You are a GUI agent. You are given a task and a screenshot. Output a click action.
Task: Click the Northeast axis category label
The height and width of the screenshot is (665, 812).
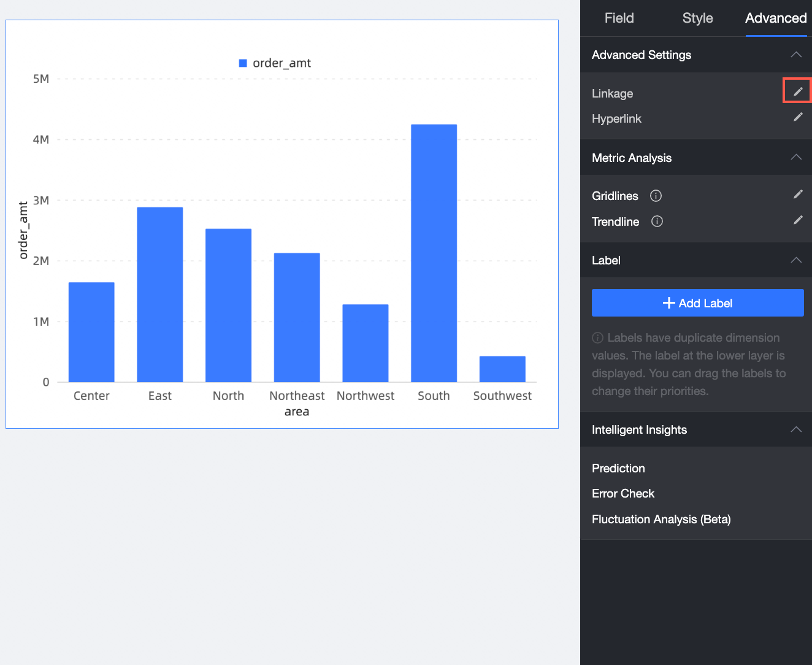coord(297,396)
